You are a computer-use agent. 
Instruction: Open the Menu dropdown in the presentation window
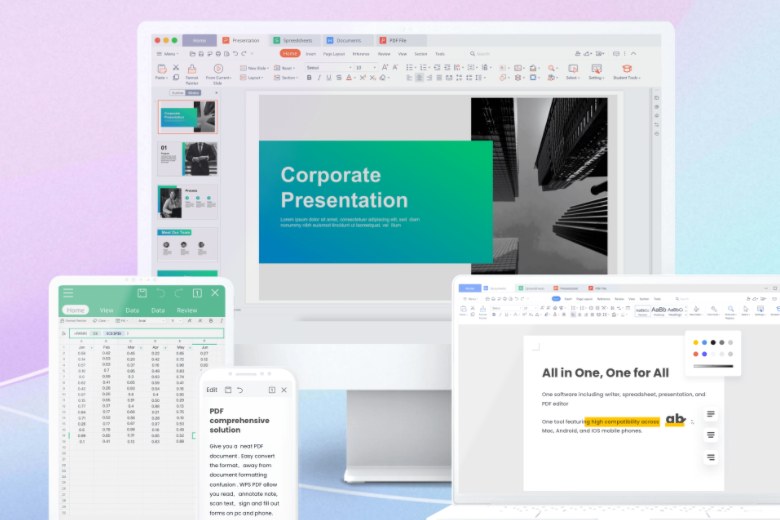[x=167, y=54]
